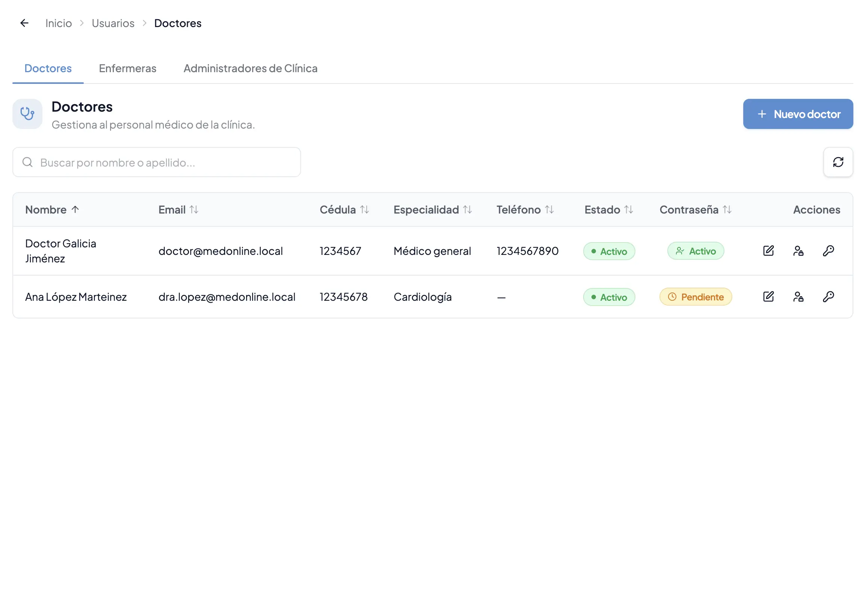868x597 pixels.
Task: Click cédula value 1234567
Action: pyautogui.click(x=340, y=251)
